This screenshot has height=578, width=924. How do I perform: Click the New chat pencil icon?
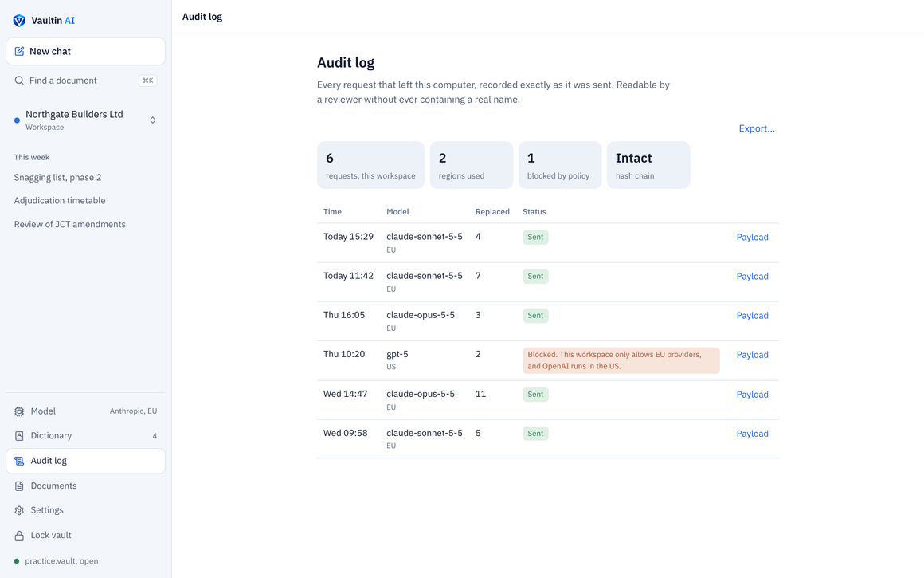(19, 51)
